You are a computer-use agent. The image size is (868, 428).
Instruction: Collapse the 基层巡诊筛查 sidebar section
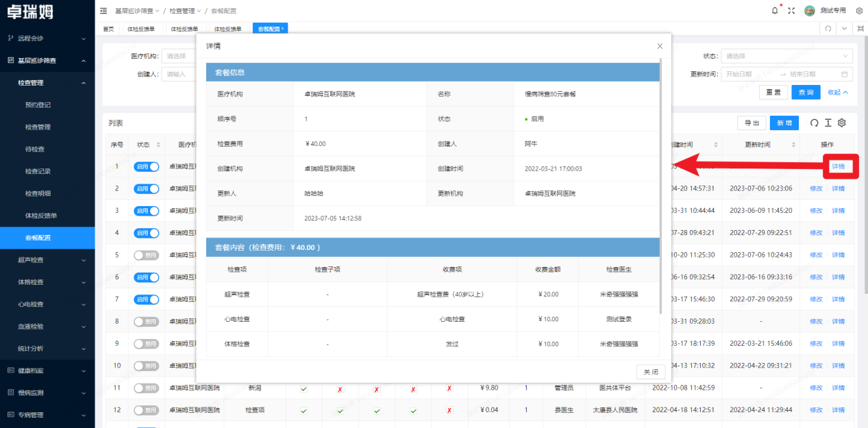point(47,60)
